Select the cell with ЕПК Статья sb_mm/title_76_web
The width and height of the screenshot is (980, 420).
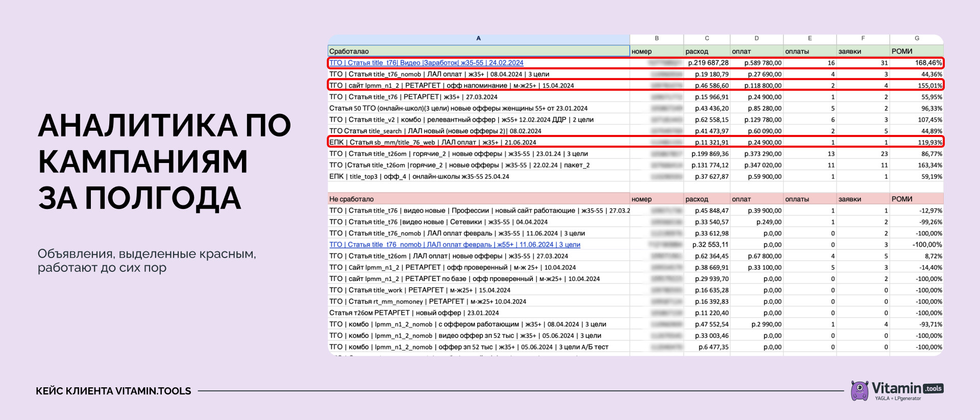(478, 143)
